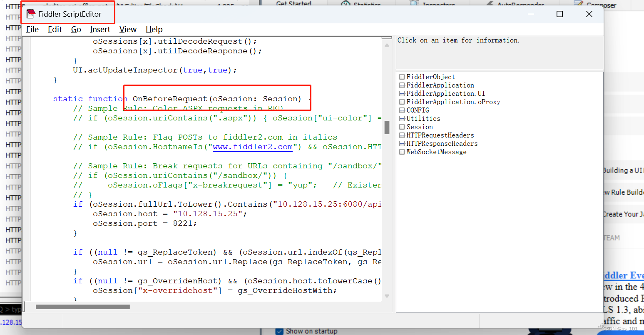
Task: Open the Help menu
Action: tap(154, 30)
